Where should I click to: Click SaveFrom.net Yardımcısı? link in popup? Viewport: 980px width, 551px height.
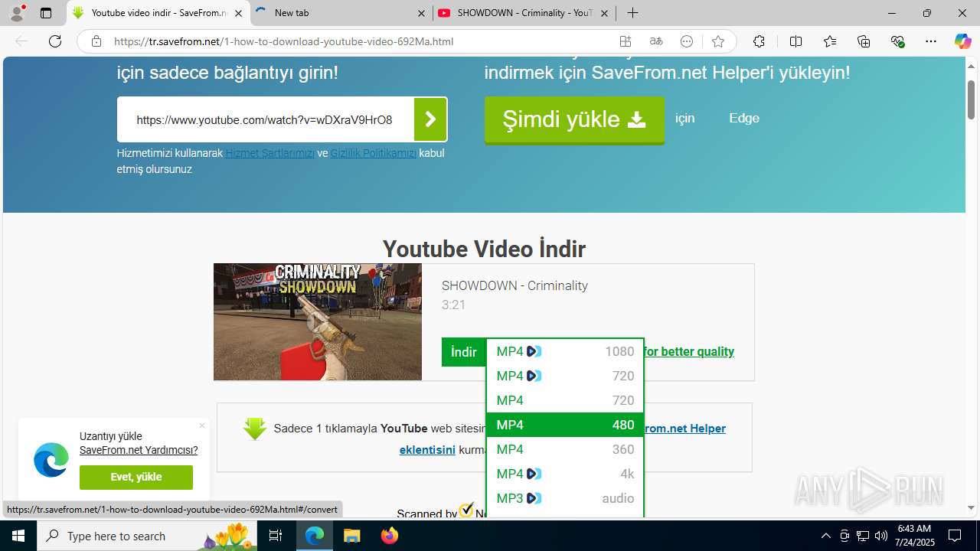(x=139, y=450)
